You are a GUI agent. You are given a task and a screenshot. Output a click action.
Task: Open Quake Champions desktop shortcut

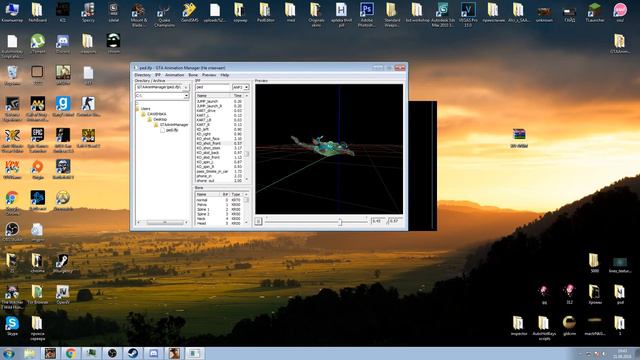tap(164, 14)
